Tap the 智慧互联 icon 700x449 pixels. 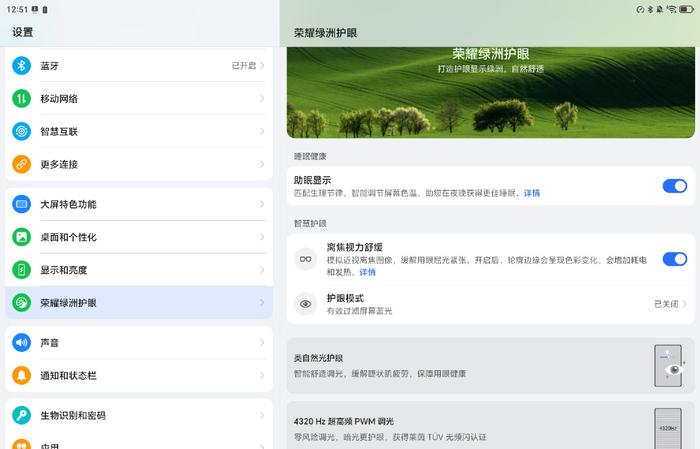coord(21,131)
